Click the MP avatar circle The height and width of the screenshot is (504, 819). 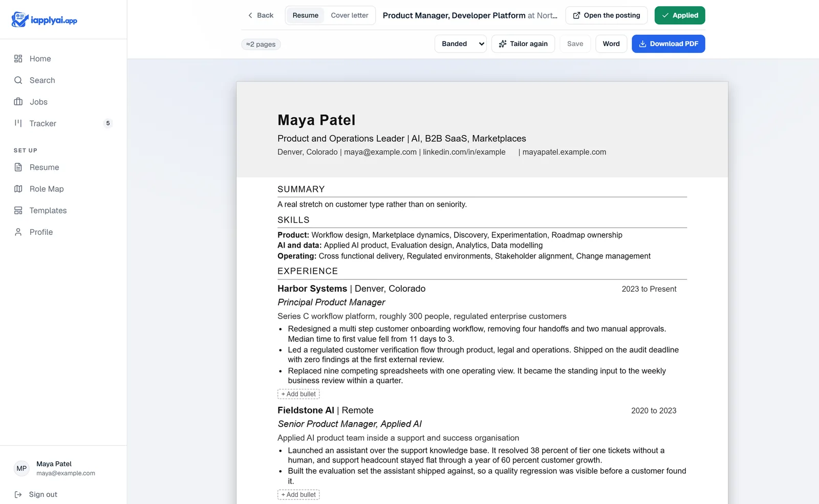[x=21, y=468]
